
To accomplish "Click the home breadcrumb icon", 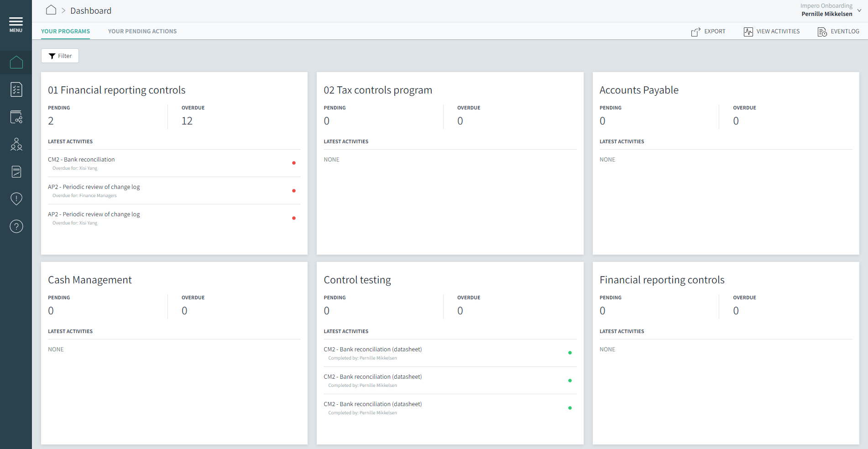I will pyautogui.click(x=51, y=10).
